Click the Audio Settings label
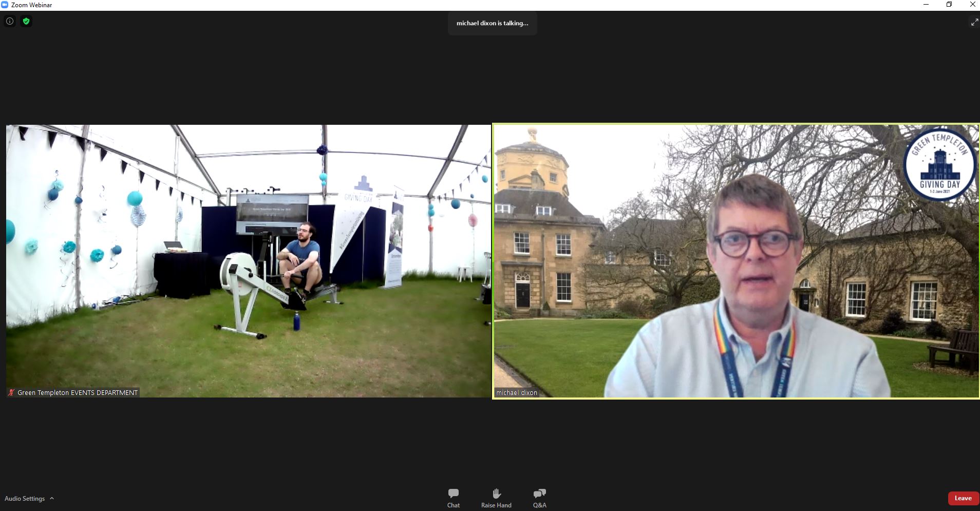The image size is (980, 511). tap(25, 498)
